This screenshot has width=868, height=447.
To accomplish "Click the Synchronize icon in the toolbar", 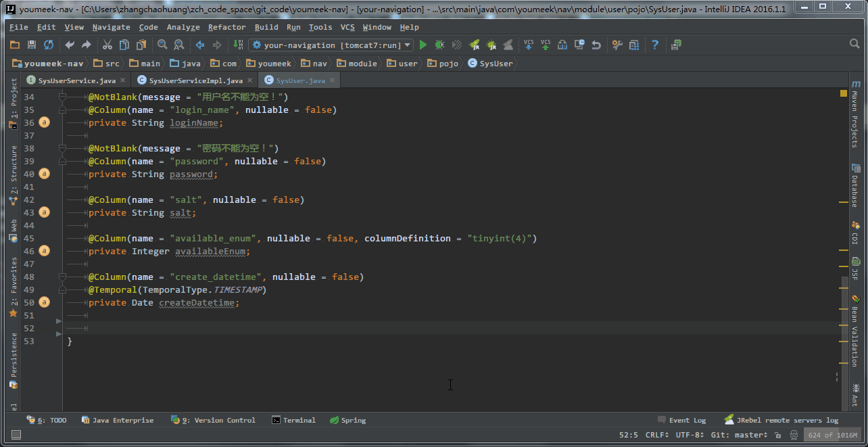I will (x=49, y=45).
